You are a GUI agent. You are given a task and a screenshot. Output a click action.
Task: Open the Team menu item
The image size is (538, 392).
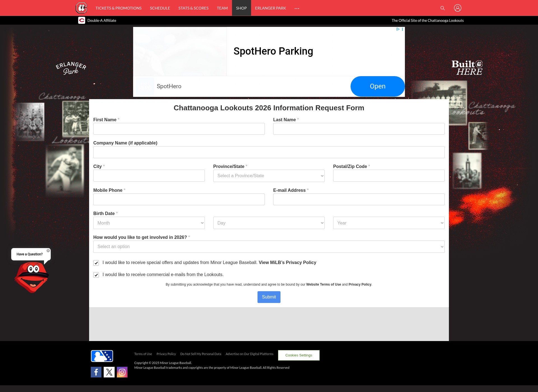222,8
